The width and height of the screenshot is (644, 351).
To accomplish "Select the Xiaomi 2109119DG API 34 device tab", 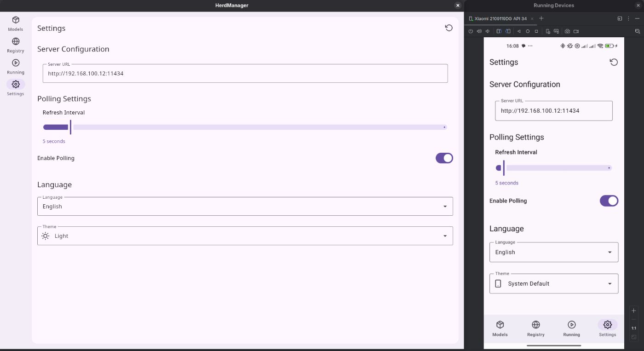I will click(499, 18).
